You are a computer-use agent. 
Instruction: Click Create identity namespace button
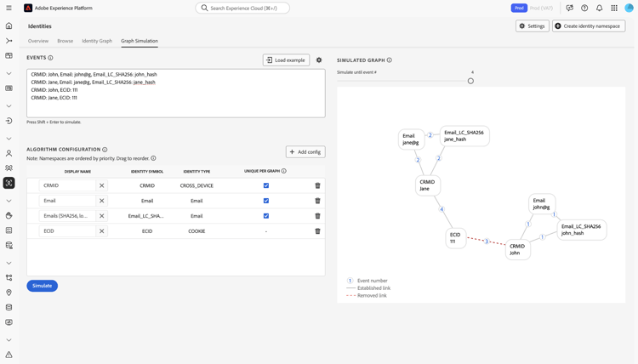tap(589, 26)
